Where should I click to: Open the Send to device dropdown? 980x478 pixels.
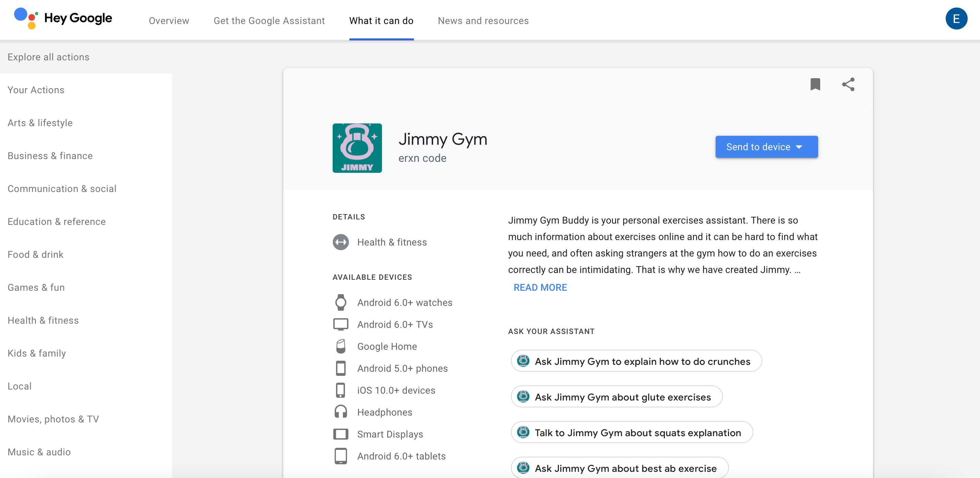(x=766, y=147)
